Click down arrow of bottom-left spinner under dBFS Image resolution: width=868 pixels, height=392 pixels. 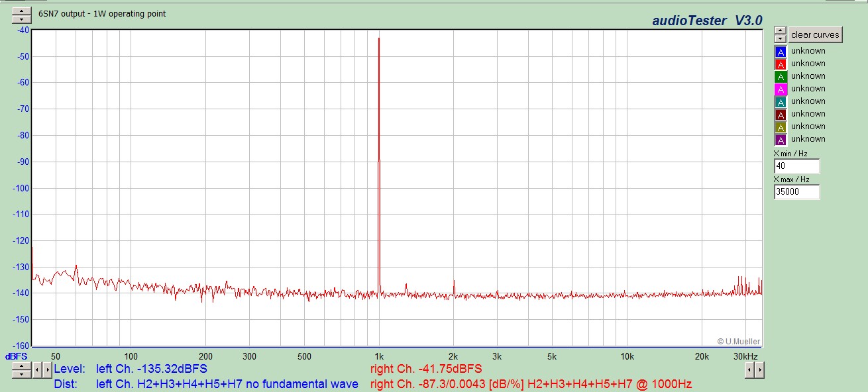(x=22, y=373)
